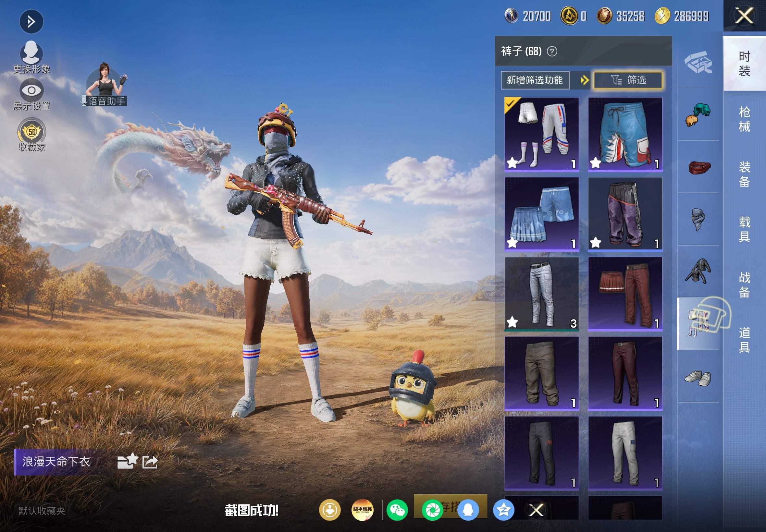Tap the lightning coin currency icon

coord(662,16)
